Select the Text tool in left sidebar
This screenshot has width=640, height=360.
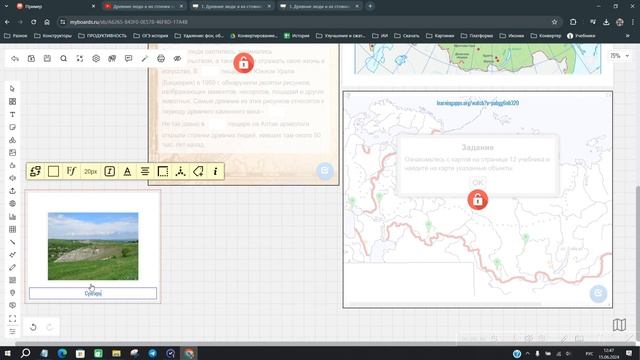click(12, 114)
